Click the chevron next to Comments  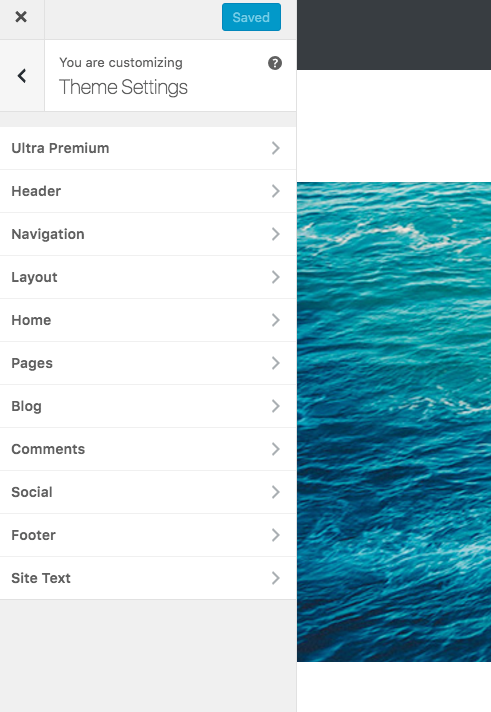coord(276,449)
